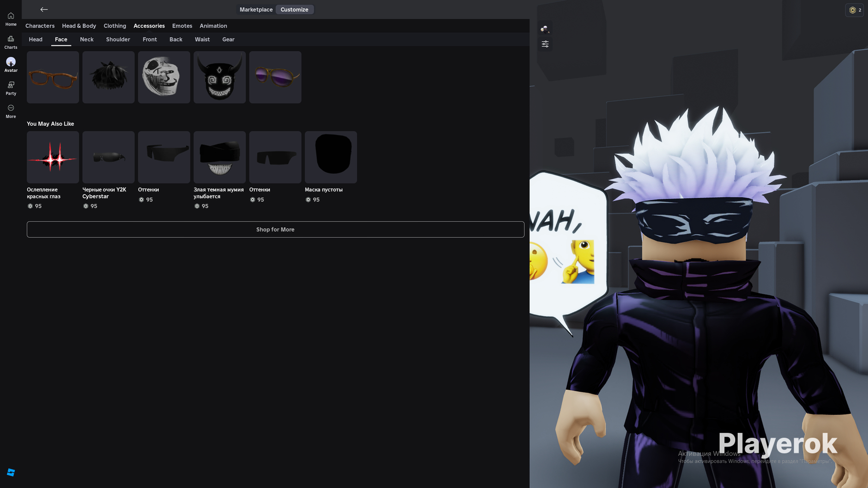Open Оттенки item beside Маска пустоты
Viewport: 868px width, 488px height.
tap(275, 167)
